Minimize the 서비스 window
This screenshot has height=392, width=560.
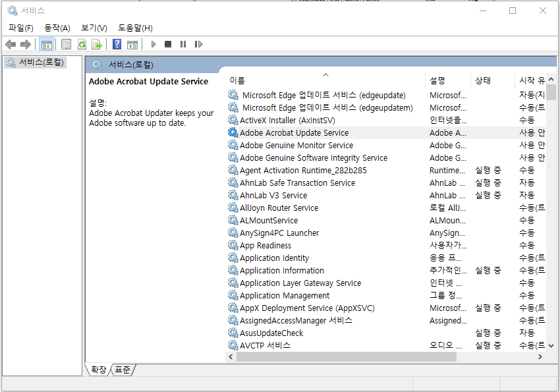click(483, 11)
